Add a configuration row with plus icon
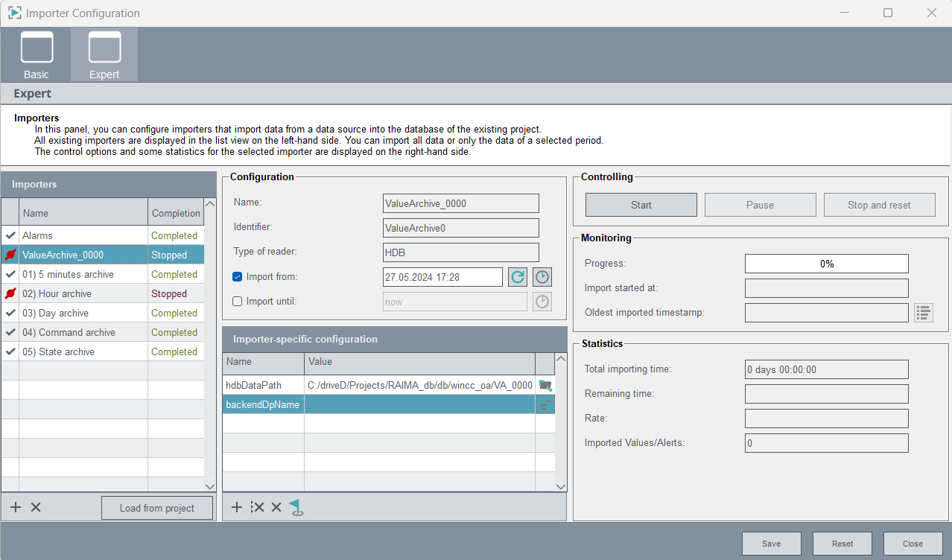952x560 pixels. coord(237,507)
